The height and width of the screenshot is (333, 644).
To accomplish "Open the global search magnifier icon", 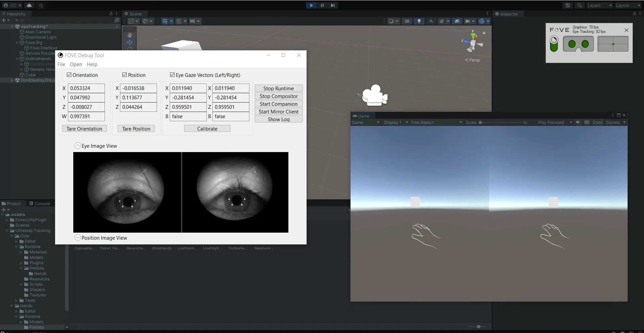I will point(579,5).
